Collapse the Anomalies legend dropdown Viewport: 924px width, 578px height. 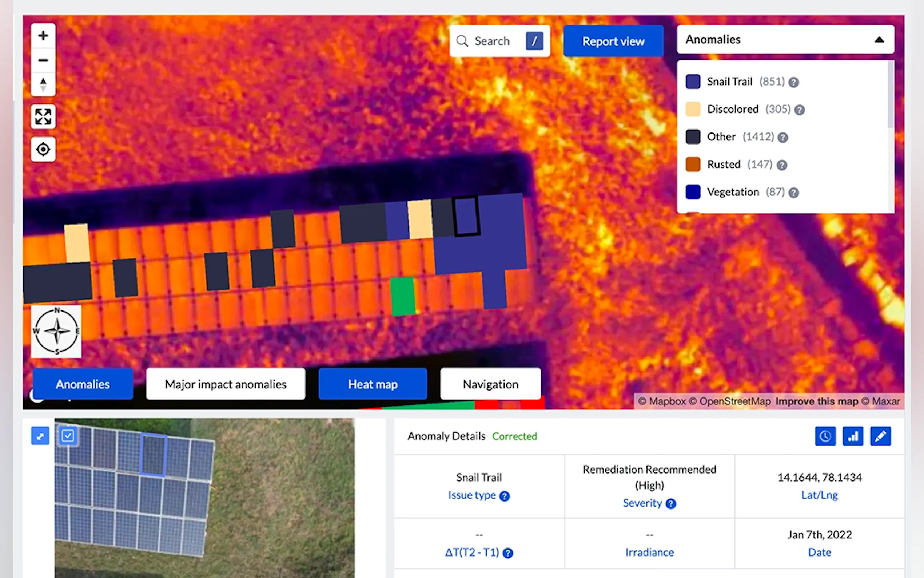pos(879,40)
